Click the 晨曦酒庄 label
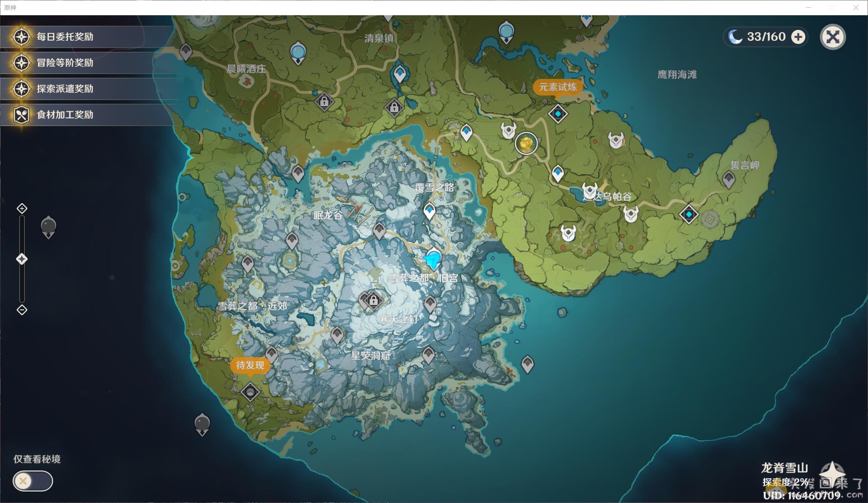868x503 pixels. coord(246,69)
